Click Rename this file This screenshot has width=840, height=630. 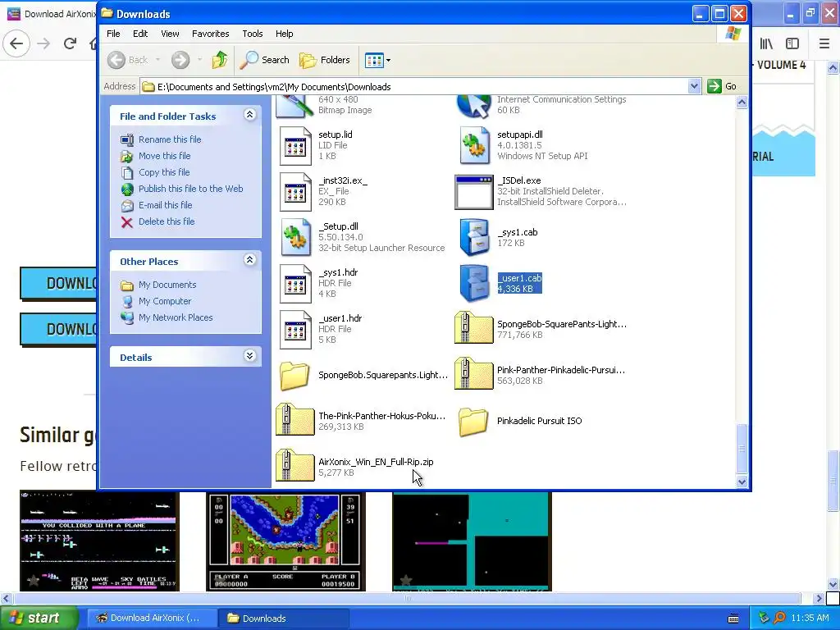170,139
